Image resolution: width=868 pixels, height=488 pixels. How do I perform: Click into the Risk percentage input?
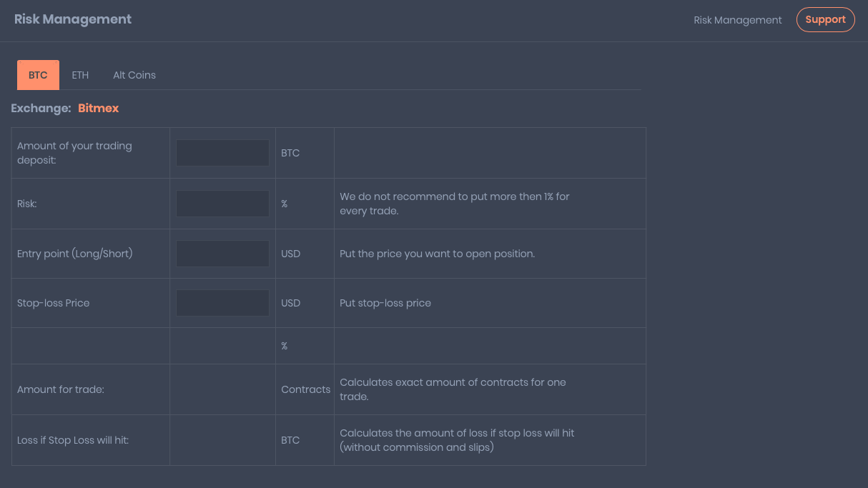(222, 204)
